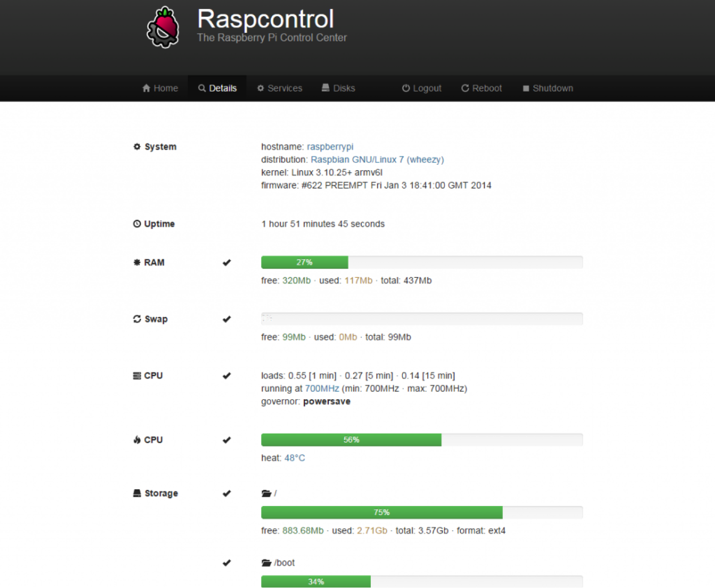
Task: Click the Reboot button
Action: (481, 88)
